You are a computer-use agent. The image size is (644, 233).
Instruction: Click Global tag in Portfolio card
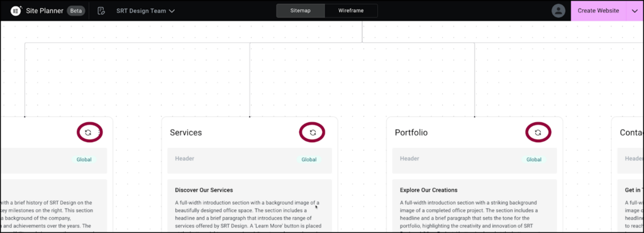534,159
